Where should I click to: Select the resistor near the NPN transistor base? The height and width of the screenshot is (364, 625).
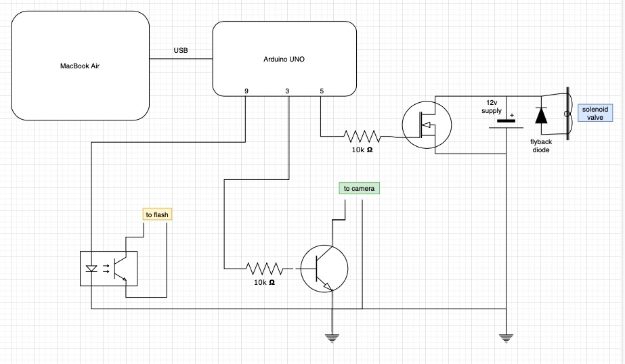point(264,269)
